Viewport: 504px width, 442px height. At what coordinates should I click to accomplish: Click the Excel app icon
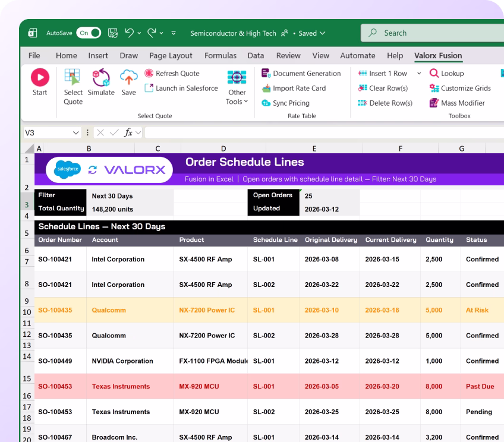(33, 33)
